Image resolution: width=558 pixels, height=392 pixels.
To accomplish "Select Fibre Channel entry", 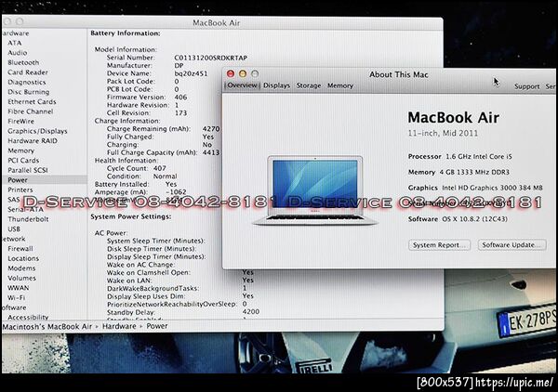I will click(x=31, y=111).
